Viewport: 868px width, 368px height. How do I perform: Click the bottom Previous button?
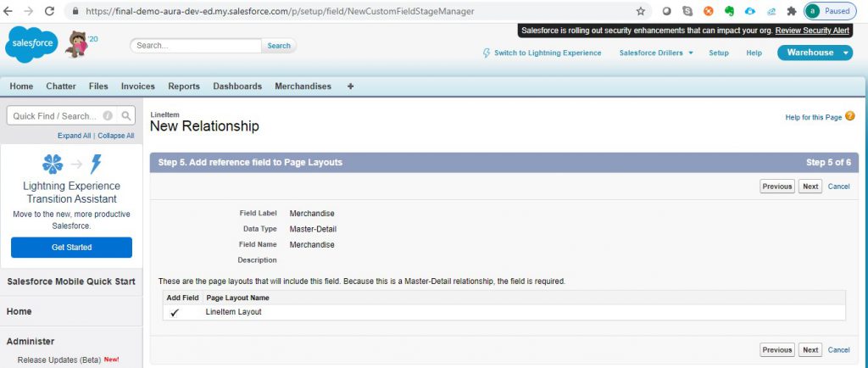click(x=776, y=349)
